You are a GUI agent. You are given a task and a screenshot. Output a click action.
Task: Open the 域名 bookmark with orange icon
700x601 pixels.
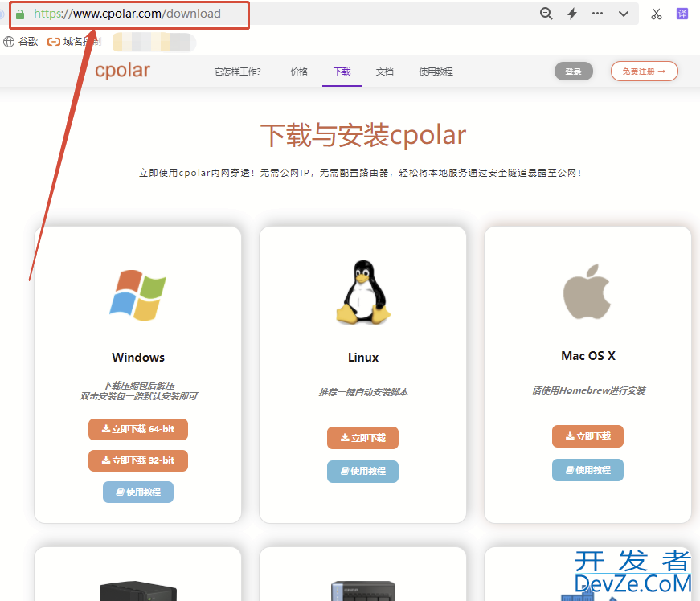(74, 42)
